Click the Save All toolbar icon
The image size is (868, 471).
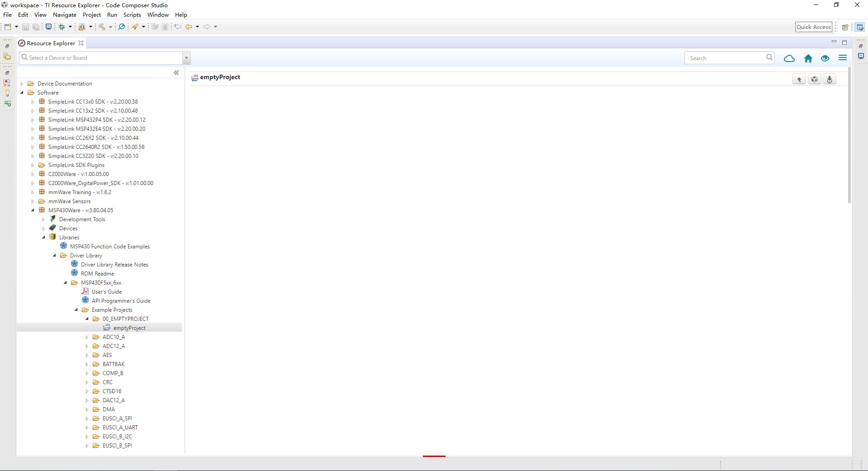[x=36, y=27]
